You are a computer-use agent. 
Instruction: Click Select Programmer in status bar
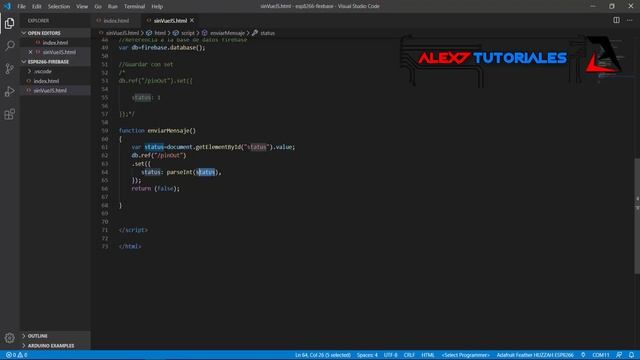[465, 355]
